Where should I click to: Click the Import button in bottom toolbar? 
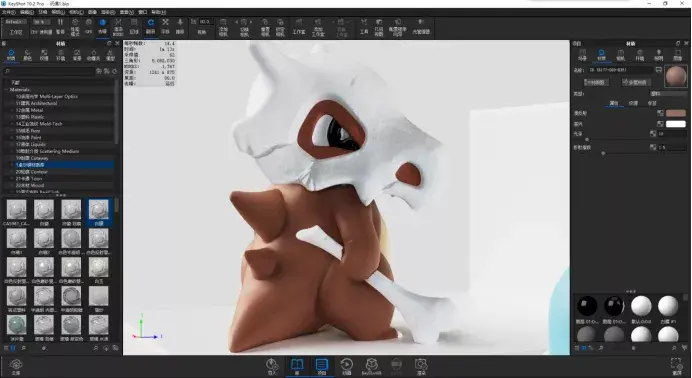272,367
